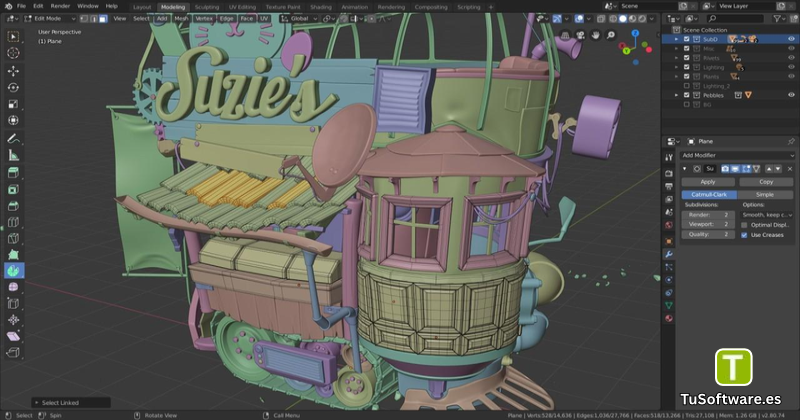Enable the Optimal Display checkbox

pos(744,225)
